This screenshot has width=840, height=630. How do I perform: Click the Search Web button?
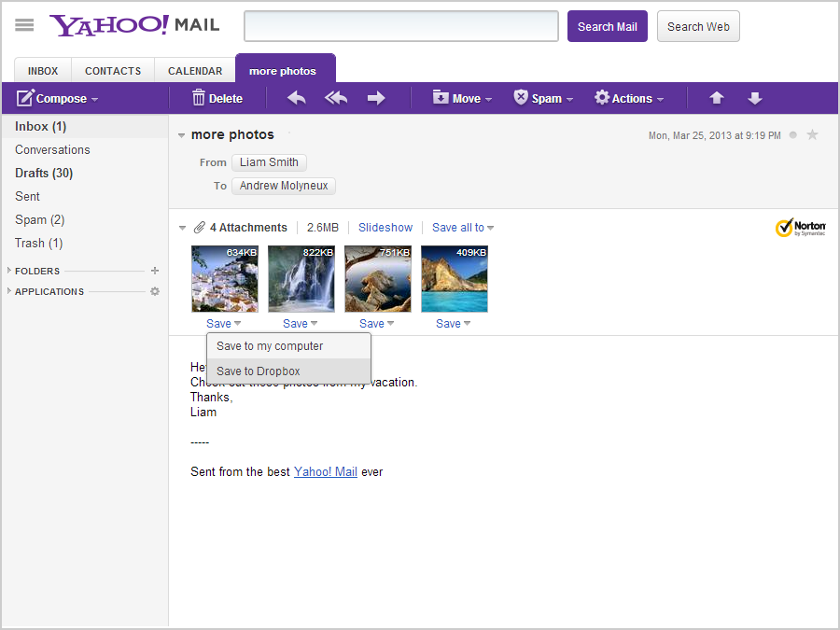tap(698, 26)
